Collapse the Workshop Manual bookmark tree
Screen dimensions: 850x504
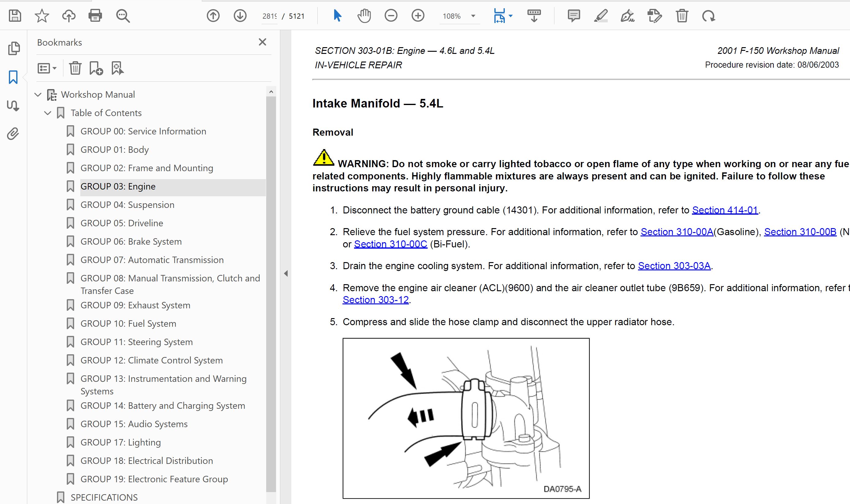pos(38,94)
